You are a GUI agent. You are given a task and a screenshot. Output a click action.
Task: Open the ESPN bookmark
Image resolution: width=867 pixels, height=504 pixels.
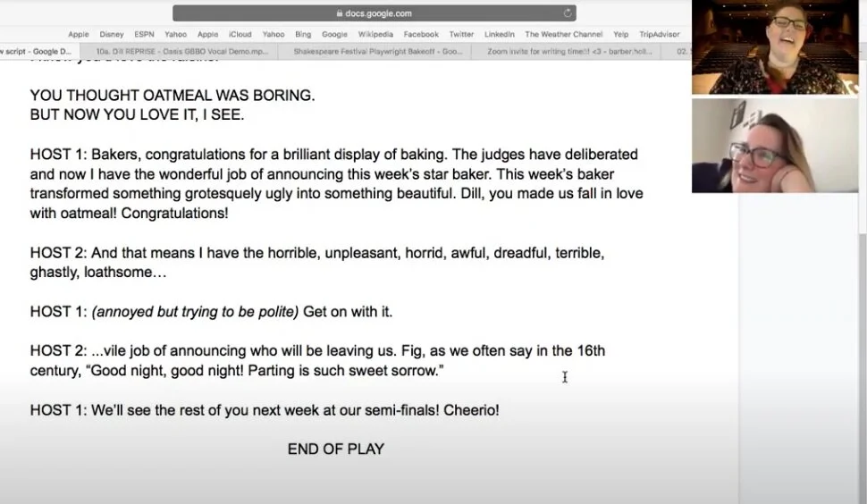(x=144, y=34)
